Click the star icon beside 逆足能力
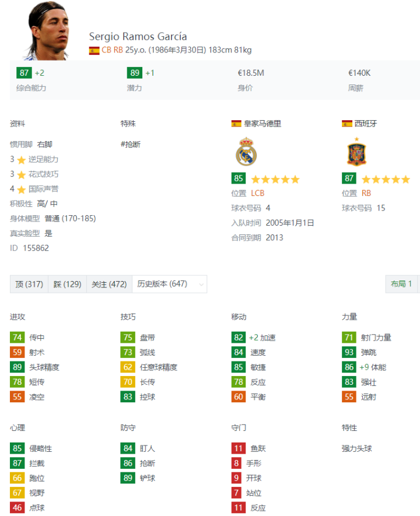Screen dimensions: 420x516 [x=22, y=160]
